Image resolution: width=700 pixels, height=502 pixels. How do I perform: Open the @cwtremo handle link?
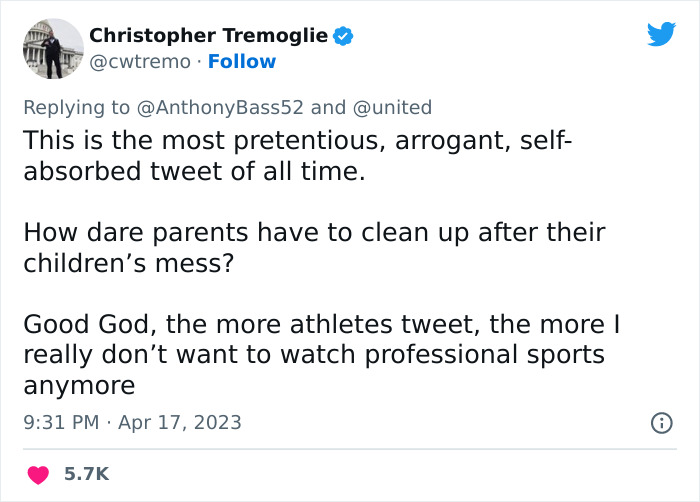pyautogui.click(x=139, y=62)
